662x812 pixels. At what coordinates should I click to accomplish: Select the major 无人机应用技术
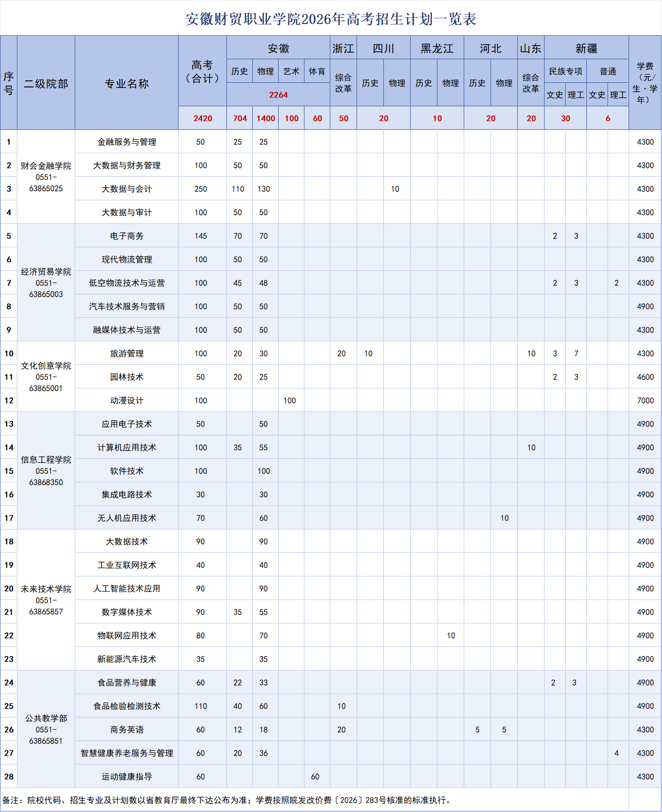[126, 518]
